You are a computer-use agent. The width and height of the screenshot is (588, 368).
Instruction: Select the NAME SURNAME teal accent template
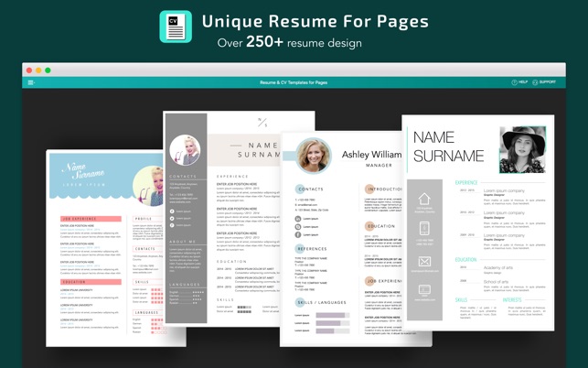click(x=478, y=223)
